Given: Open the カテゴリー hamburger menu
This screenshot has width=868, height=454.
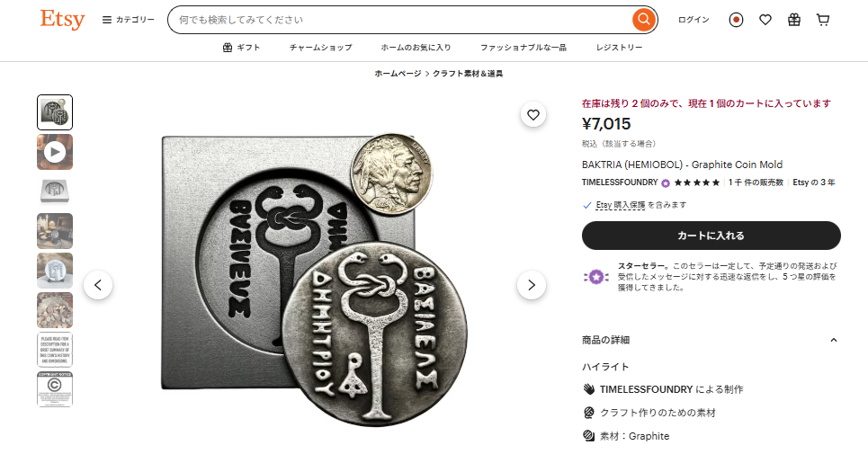Looking at the screenshot, I should pyautogui.click(x=128, y=20).
